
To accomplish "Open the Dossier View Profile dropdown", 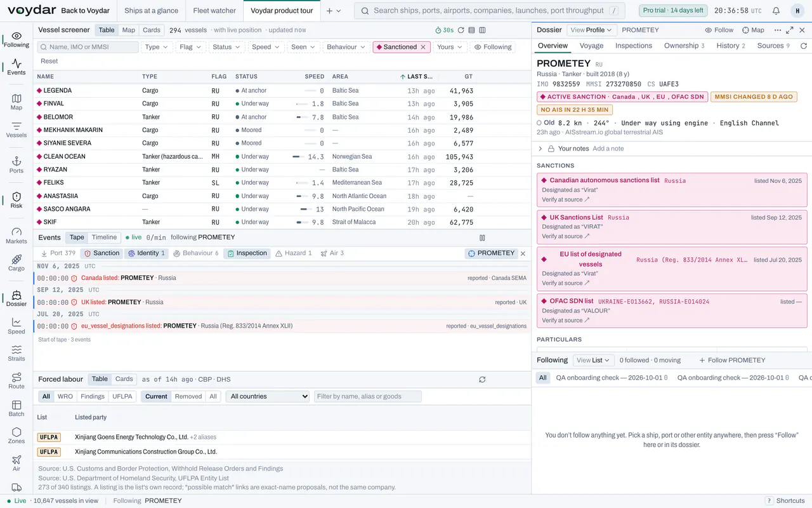I will point(591,30).
